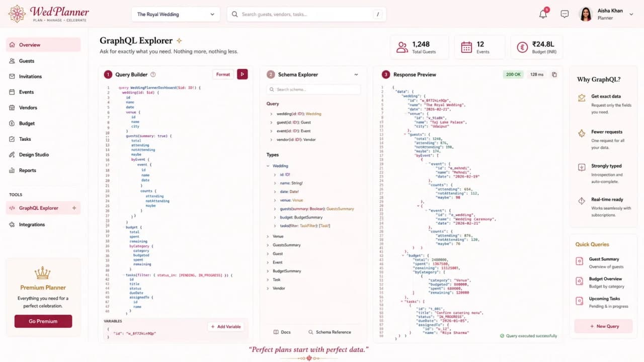644x362 pixels.
Task: Click the Go Premium button
Action: (x=43, y=321)
